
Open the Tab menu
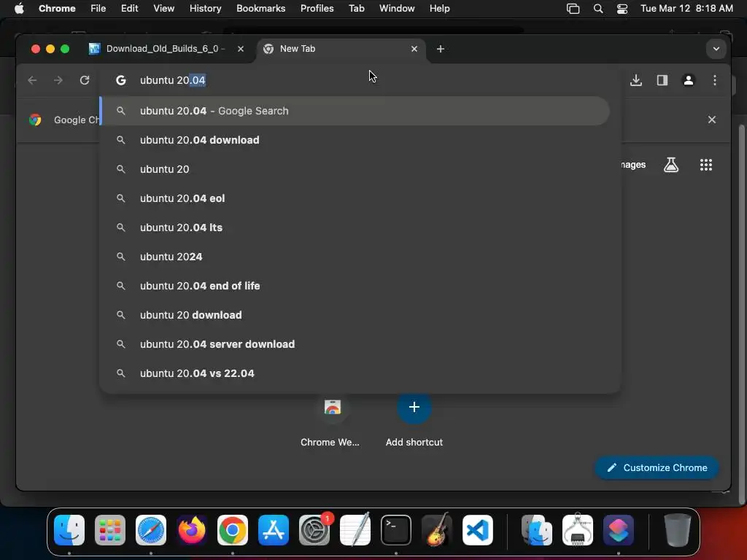356,8
